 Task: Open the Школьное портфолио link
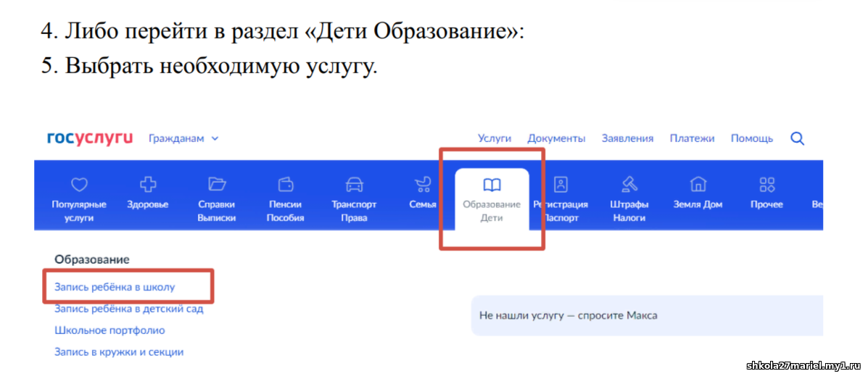[x=109, y=330]
